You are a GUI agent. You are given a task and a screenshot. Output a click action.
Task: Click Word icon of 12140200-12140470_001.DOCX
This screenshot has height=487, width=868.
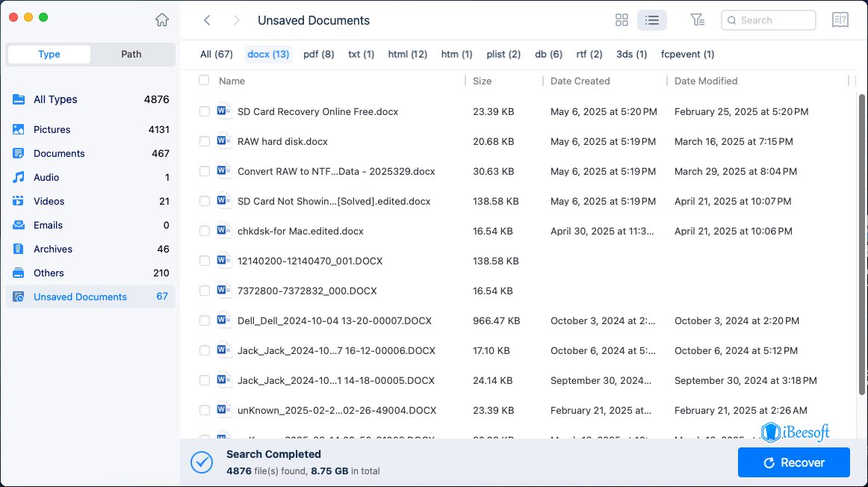(x=223, y=261)
